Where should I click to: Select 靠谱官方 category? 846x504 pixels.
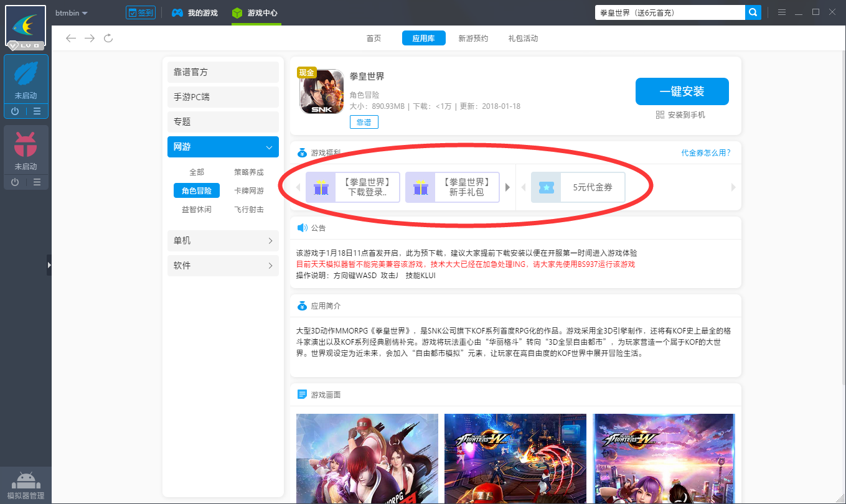tap(223, 72)
